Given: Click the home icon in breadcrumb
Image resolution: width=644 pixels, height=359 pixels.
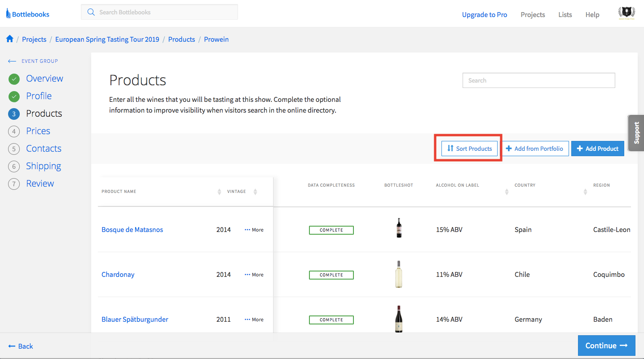Looking at the screenshot, I should pyautogui.click(x=10, y=39).
